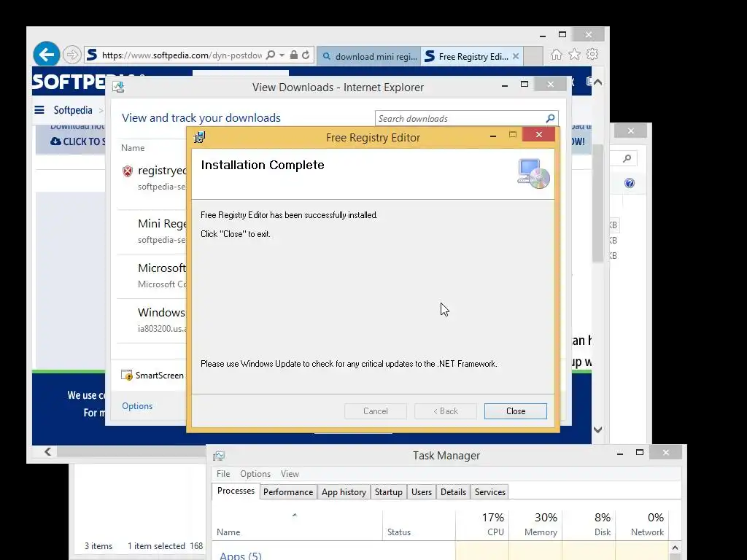This screenshot has width=747, height=560.
Task: Open the address bar dropdown arrow
Action: pos(282,55)
